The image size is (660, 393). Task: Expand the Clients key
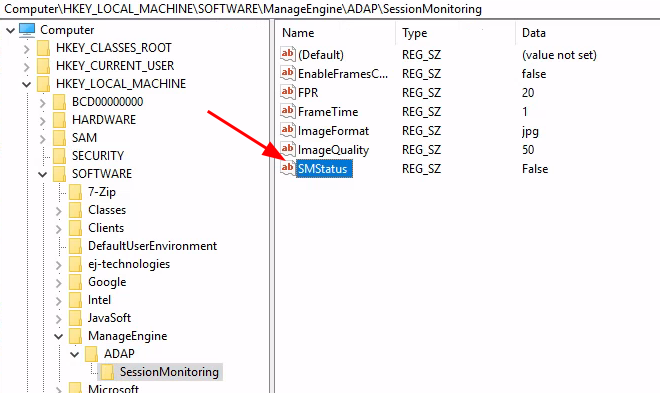tap(59, 229)
